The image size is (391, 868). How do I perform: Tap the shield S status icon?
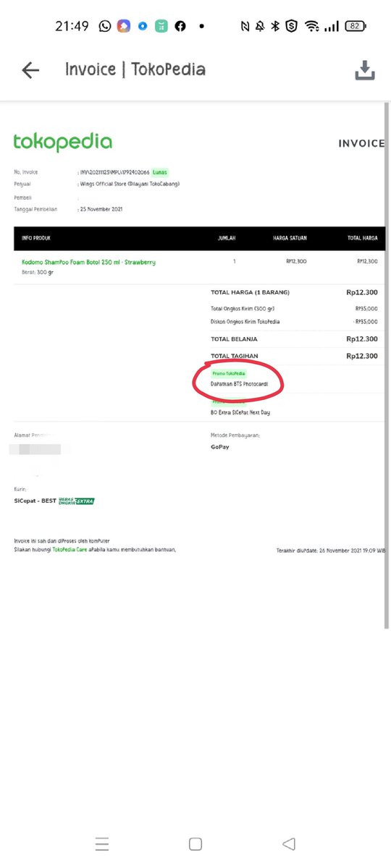pos(291,26)
